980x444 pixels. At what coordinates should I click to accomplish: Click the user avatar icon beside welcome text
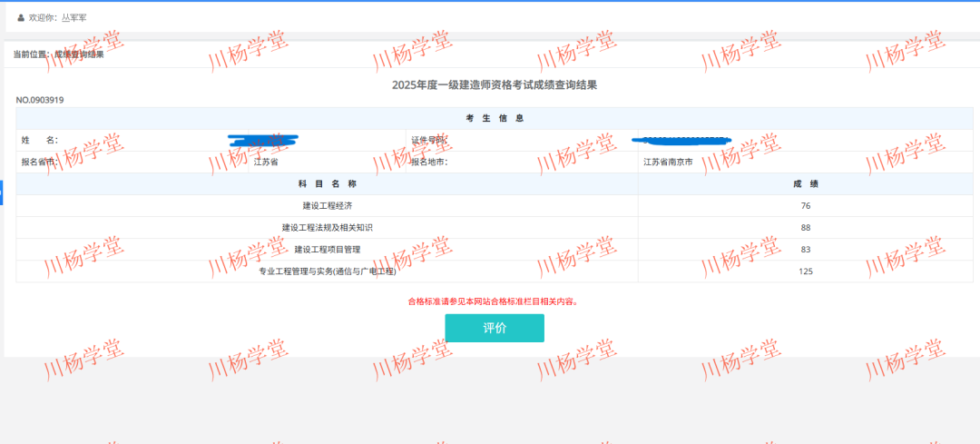pyautogui.click(x=21, y=17)
